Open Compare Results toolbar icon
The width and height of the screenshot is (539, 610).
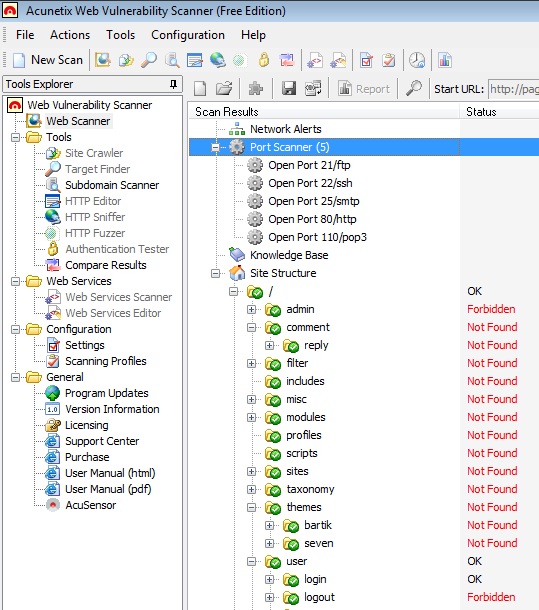(287, 60)
